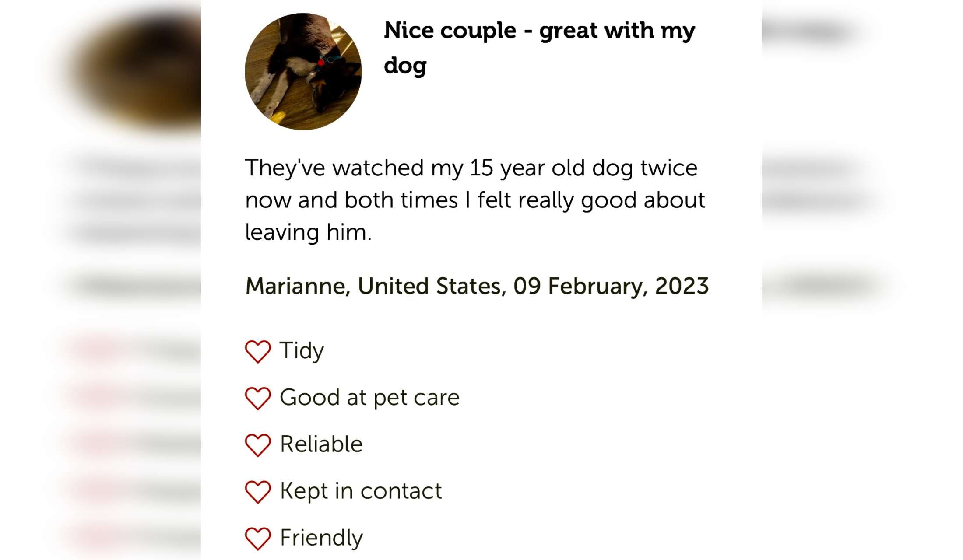
Task: Click the review title Nice couple - great with my dog
Action: [539, 48]
